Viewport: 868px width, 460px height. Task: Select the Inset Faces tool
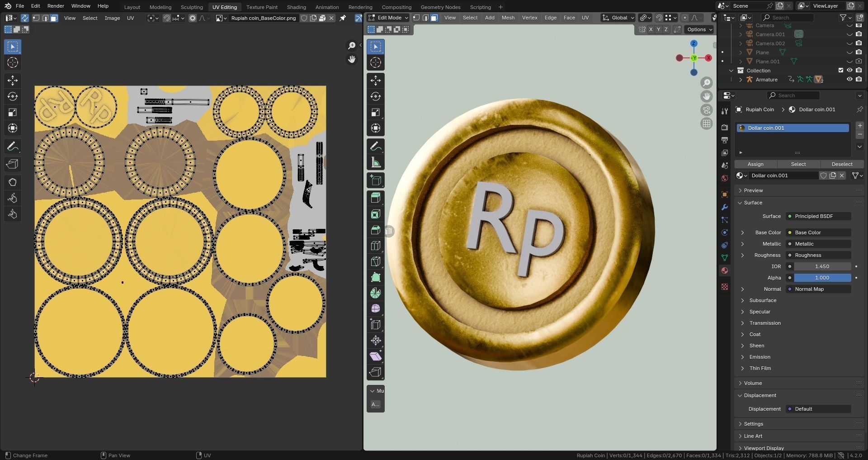tap(376, 214)
